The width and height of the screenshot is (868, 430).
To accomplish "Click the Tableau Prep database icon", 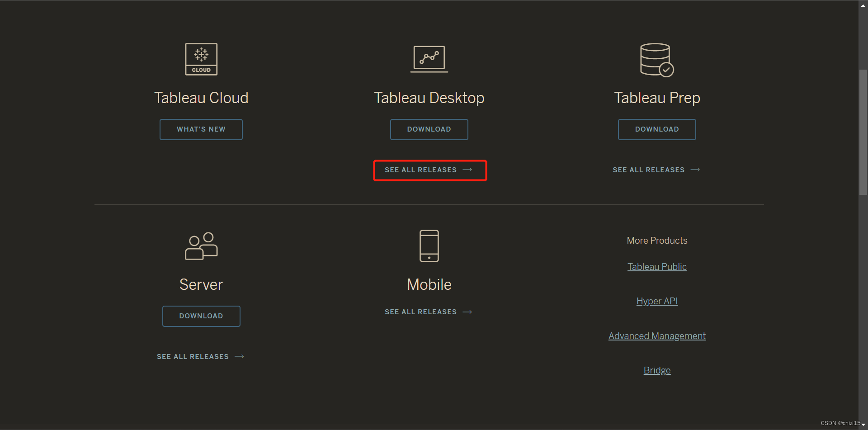I will 657,60.
